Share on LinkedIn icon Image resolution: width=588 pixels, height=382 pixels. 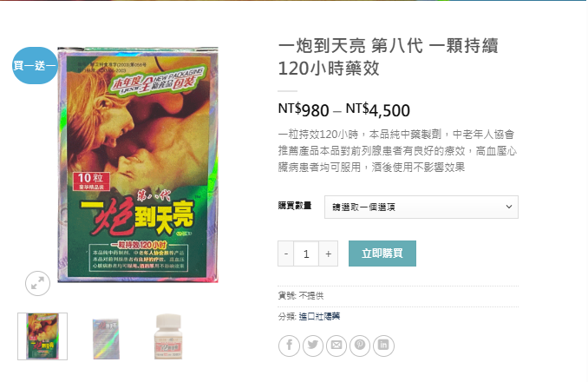point(383,346)
